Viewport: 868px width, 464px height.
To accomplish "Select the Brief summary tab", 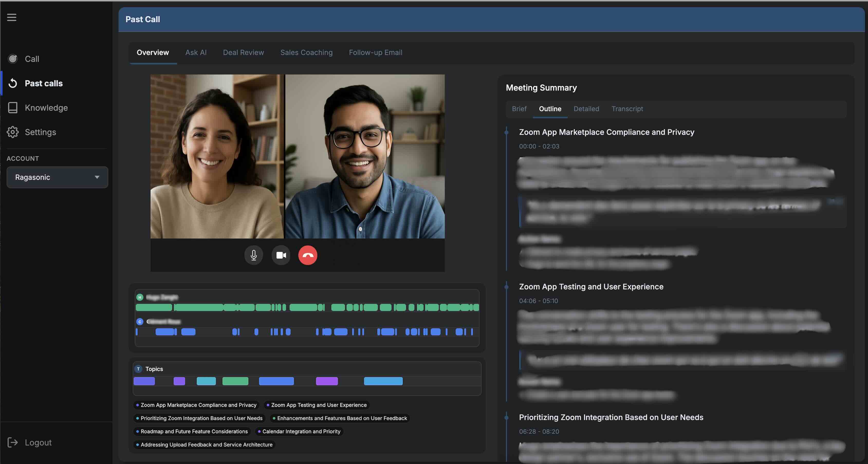I will (519, 109).
